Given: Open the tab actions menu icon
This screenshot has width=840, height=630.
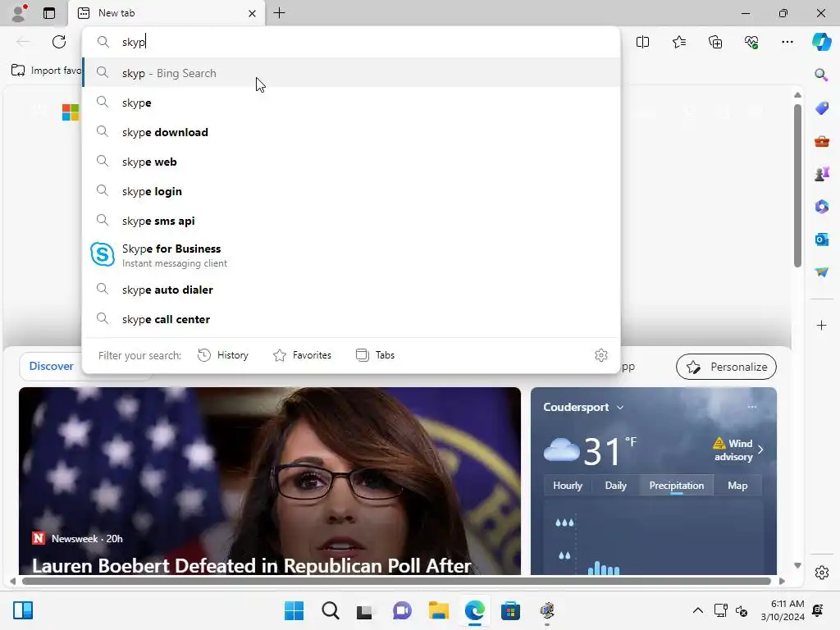Looking at the screenshot, I should point(48,13).
